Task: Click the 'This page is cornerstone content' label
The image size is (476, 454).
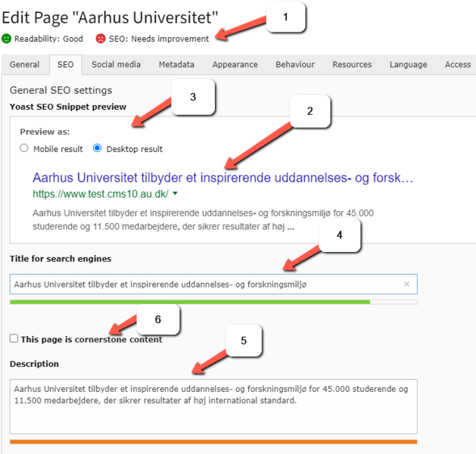Action: click(92, 339)
